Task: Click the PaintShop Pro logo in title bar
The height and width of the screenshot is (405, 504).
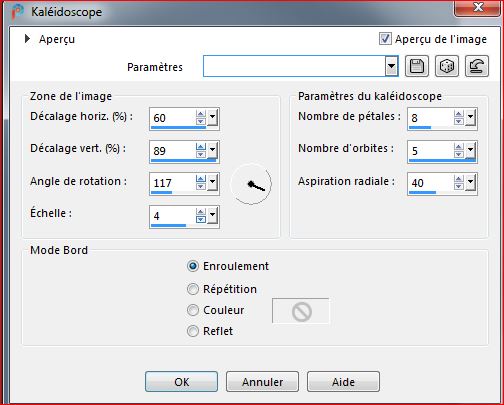Action: 17,11
